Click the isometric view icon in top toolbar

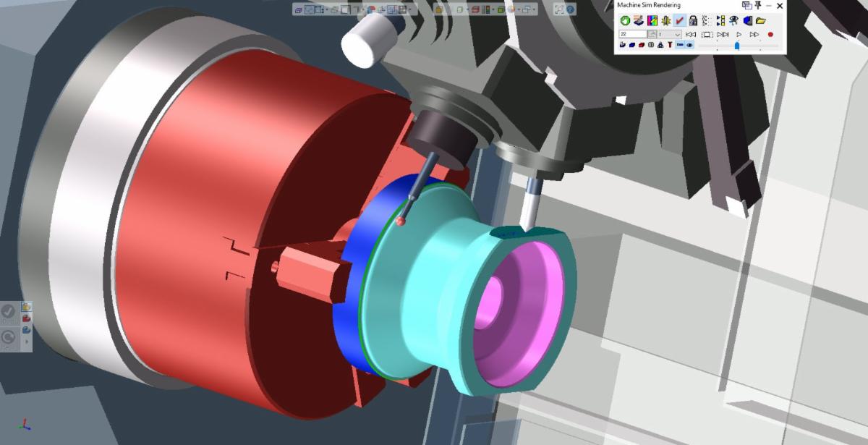tap(298, 9)
